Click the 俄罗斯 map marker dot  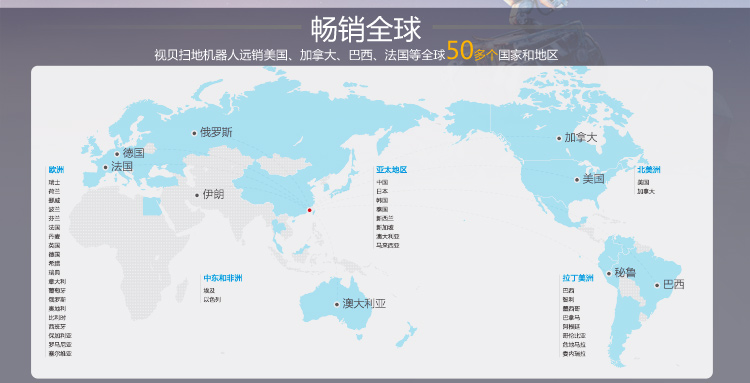[x=194, y=133]
